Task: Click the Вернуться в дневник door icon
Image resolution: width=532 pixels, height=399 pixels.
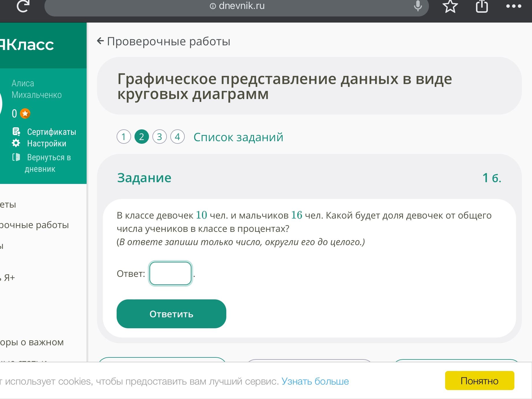Action: pyautogui.click(x=16, y=157)
